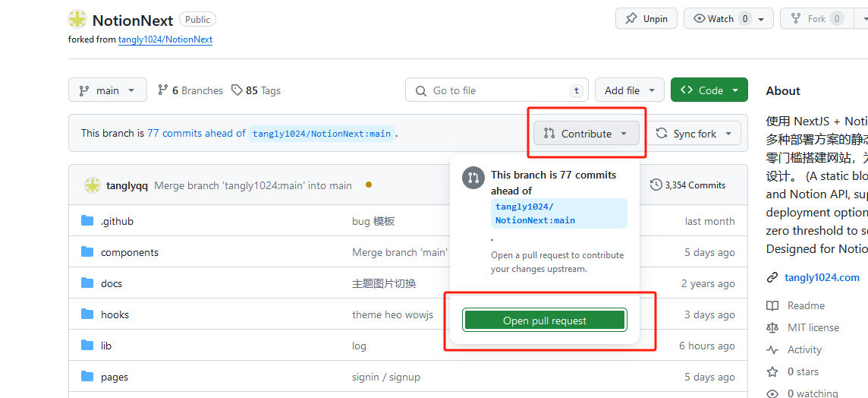868x398 pixels.
Task: Click tangly1024/NotionNext:main link in Contribute popup
Action: [559, 213]
